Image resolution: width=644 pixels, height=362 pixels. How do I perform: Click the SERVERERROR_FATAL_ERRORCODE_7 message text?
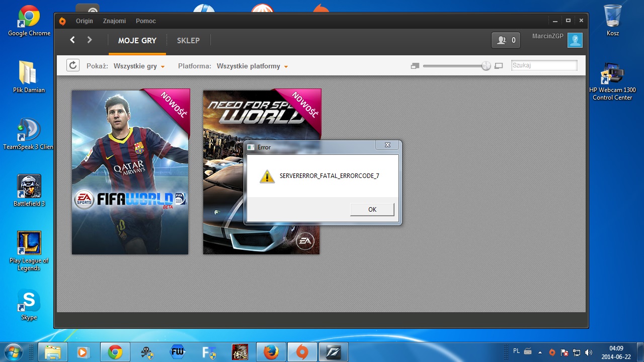click(x=330, y=176)
